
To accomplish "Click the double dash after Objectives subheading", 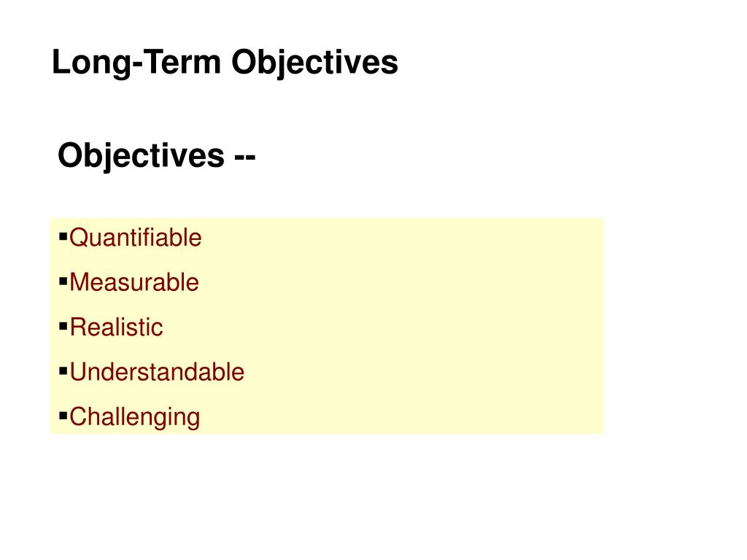I will point(245,156).
